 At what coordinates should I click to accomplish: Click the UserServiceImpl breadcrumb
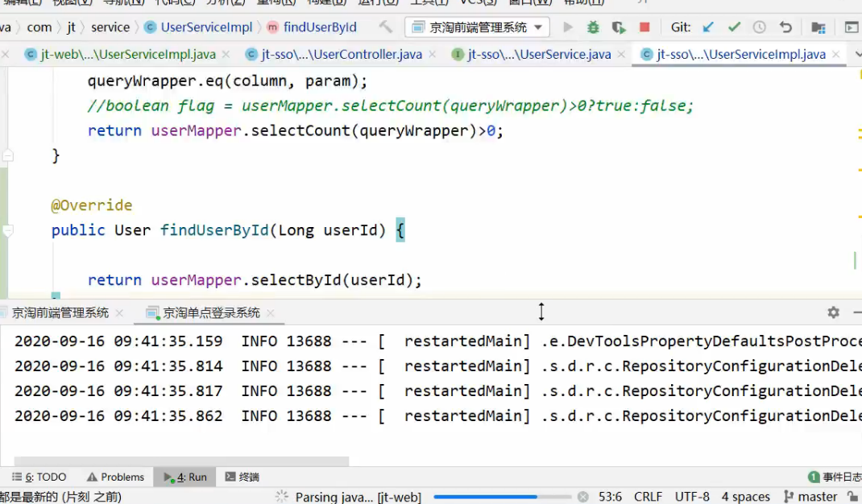(x=198, y=27)
